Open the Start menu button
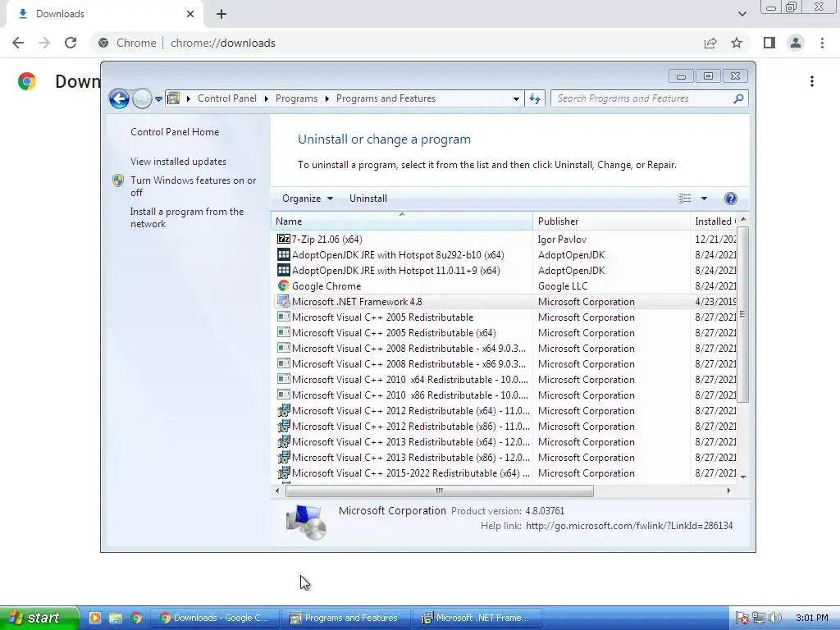 pos(39,618)
